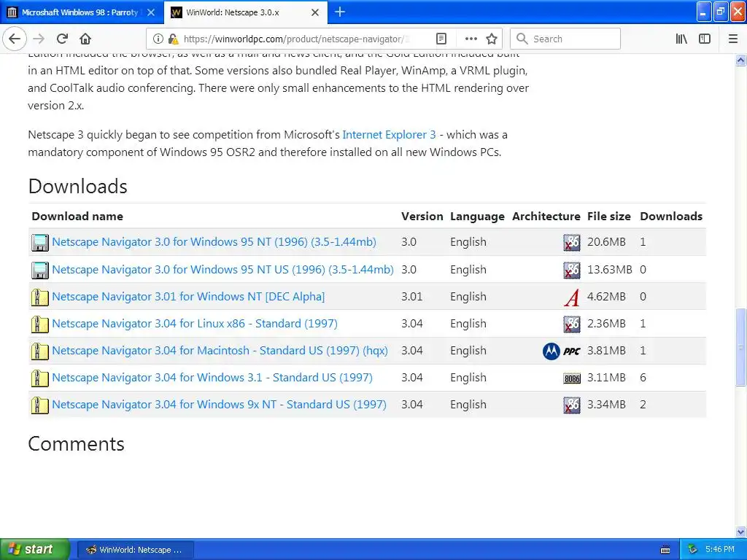Open Navigator 3.04 for Windows 9x NT link
Image resolution: width=747 pixels, height=560 pixels.
point(219,404)
